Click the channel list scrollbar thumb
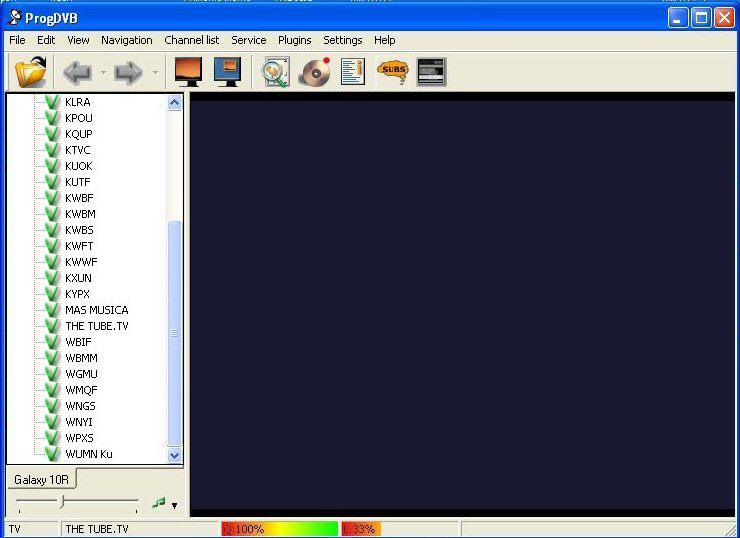 tap(175, 333)
